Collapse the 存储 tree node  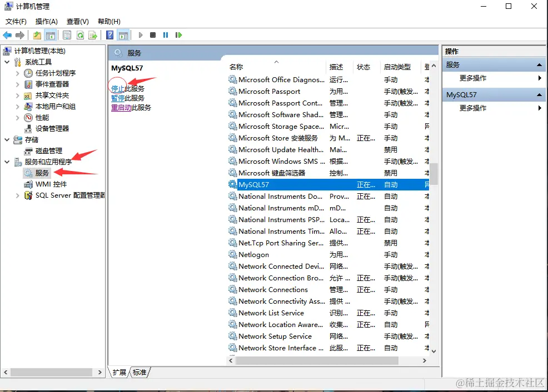[7, 140]
